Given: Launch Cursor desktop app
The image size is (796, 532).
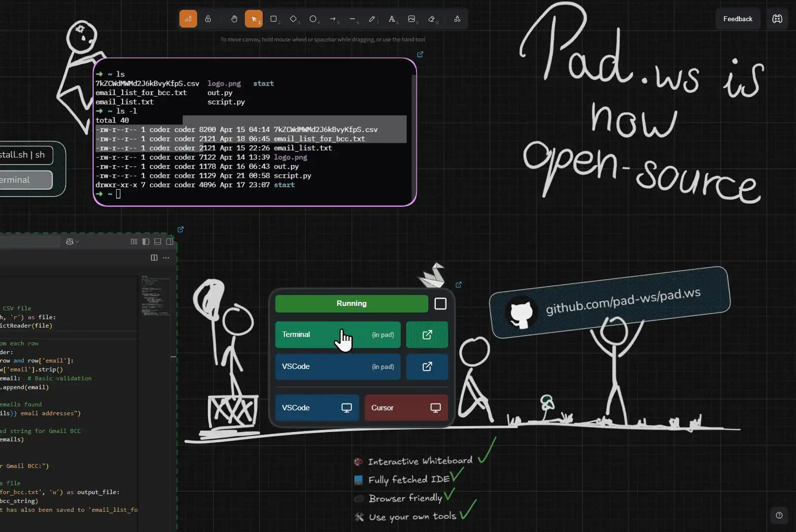Looking at the screenshot, I should [x=406, y=408].
